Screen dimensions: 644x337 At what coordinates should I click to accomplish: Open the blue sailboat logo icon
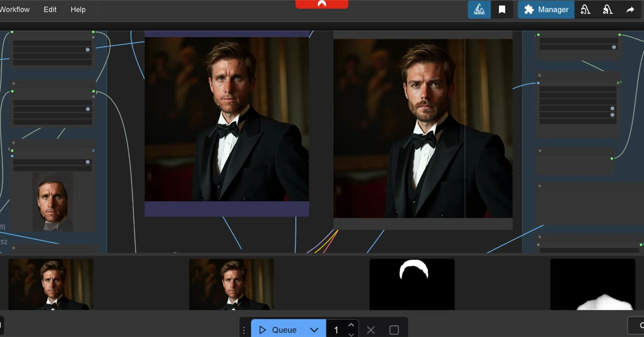coord(479,10)
